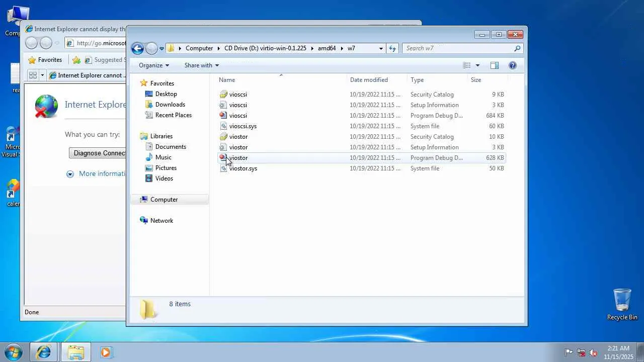Click Computer in the address breadcrumb
Viewport: 644px width, 362px height.
coord(199,48)
